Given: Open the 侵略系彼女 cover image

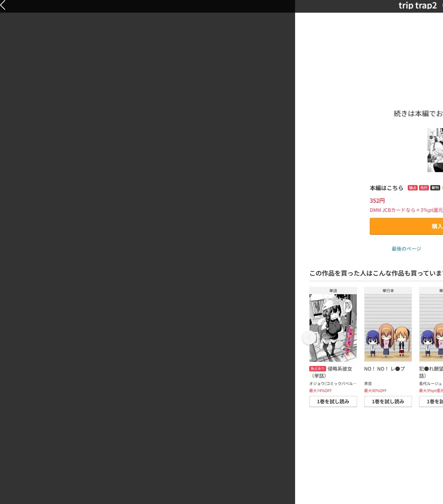Looking at the screenshot, I should [x=333, y=328].
